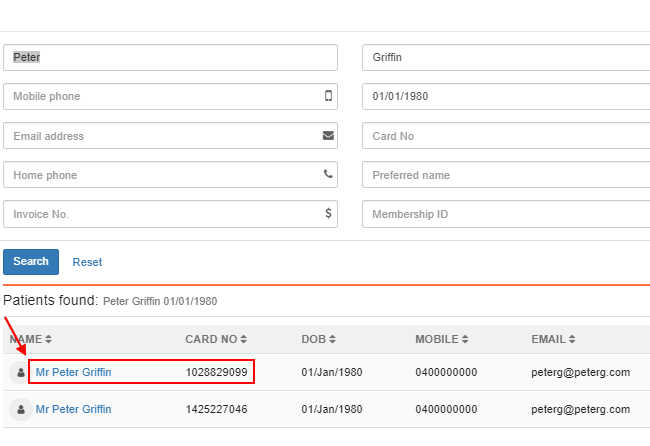Sort results by EMAIL column

point(553,339)
